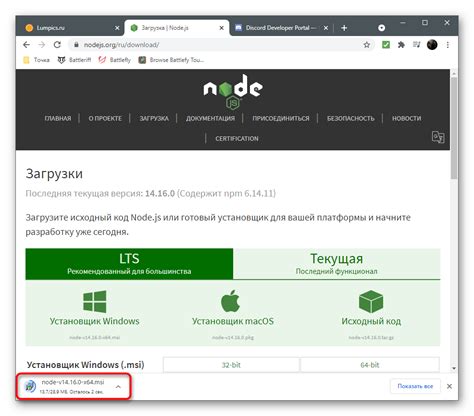This screenshot has width=474, height=416.
Task: Select the Текущая download tab
Action: click(x=337, y=264)
